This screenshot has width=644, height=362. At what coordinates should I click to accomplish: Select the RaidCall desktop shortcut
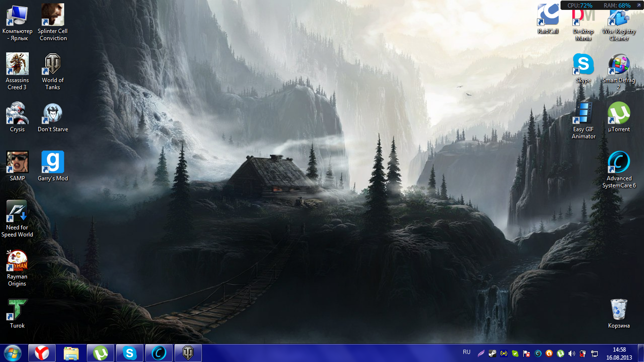(x=548, y=19)
